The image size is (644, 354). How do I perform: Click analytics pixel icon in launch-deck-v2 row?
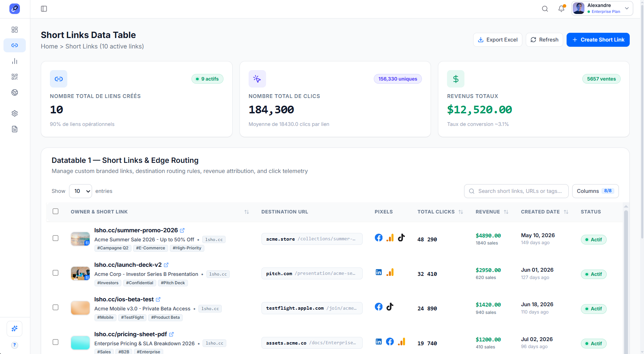pyautogui.click(x=390, y=272)
